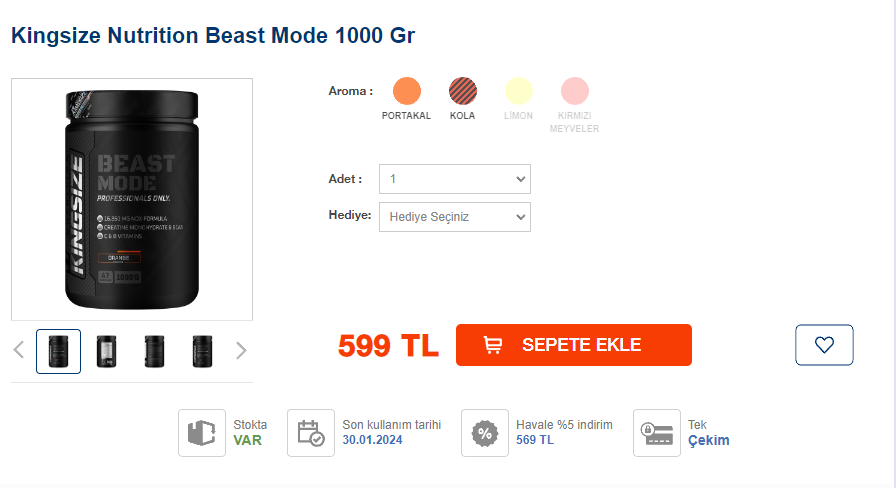Viewport: 896px width, 488px height.
Task: Click the credit card payment icon
Action: (x=657, y=433)
